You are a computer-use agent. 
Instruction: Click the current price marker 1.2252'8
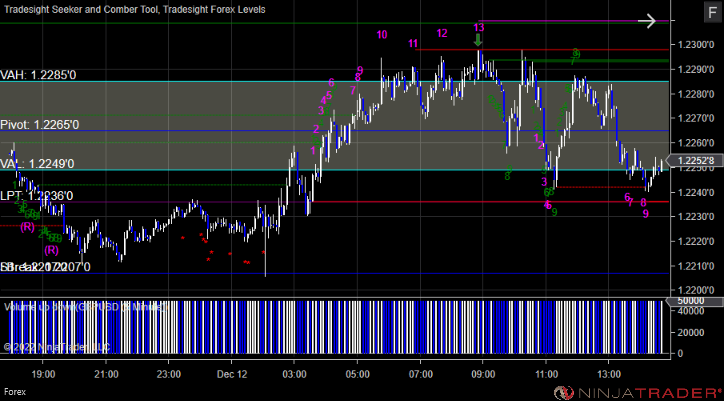[698, 160]
